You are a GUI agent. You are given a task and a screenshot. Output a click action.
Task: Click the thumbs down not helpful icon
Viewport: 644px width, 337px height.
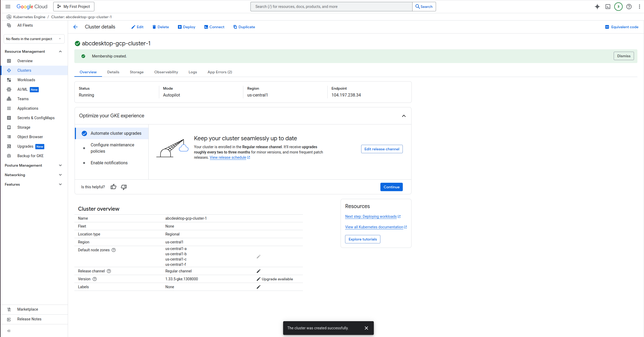coord(124,187)
